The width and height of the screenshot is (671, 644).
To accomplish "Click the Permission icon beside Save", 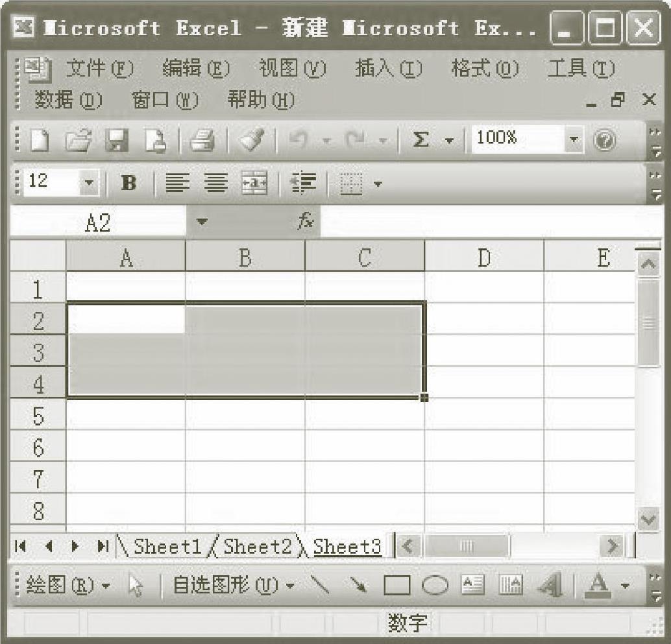I will pyautogui.click(x=156, y=140).
